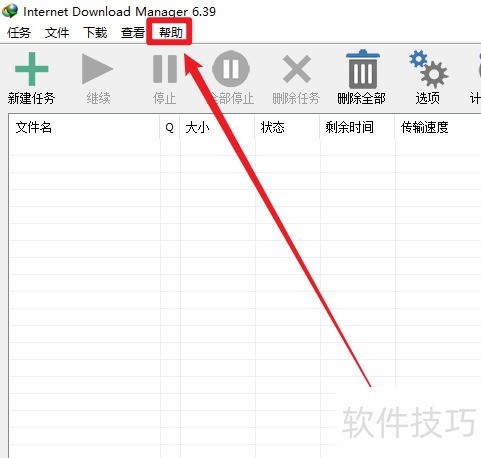
Task: Click the Stop All circular pause icon
Action: [x=231, y=69]
